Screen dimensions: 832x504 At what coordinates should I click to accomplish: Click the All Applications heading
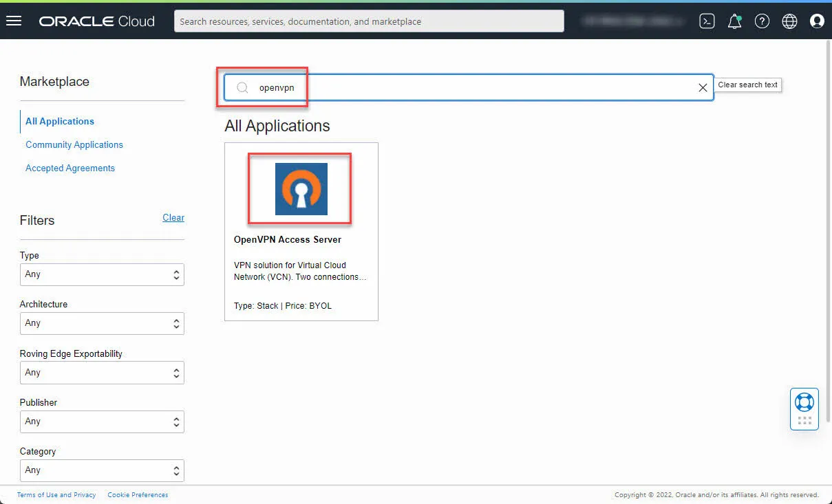click(277, 126)
